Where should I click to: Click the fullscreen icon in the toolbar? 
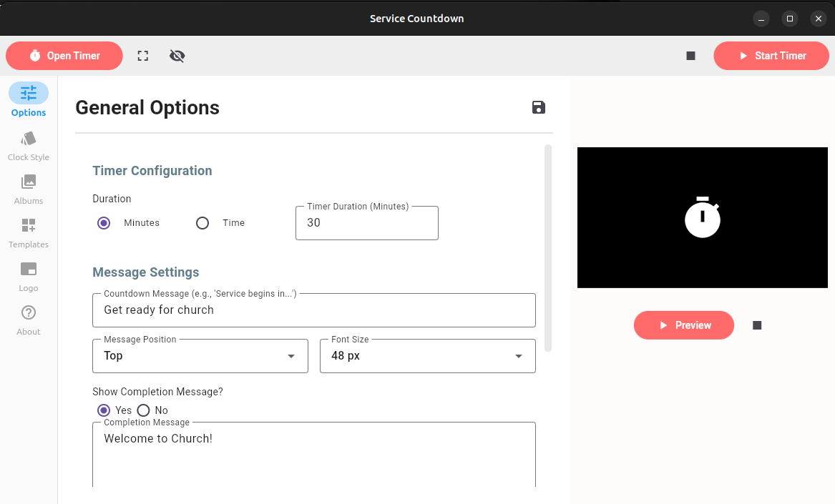[143, 56]
